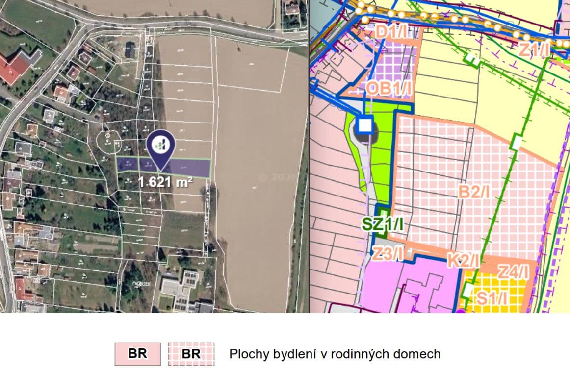
Task: Click the 'K2/I' zone label
Action: pyautogui.click(x=463, y=260)
